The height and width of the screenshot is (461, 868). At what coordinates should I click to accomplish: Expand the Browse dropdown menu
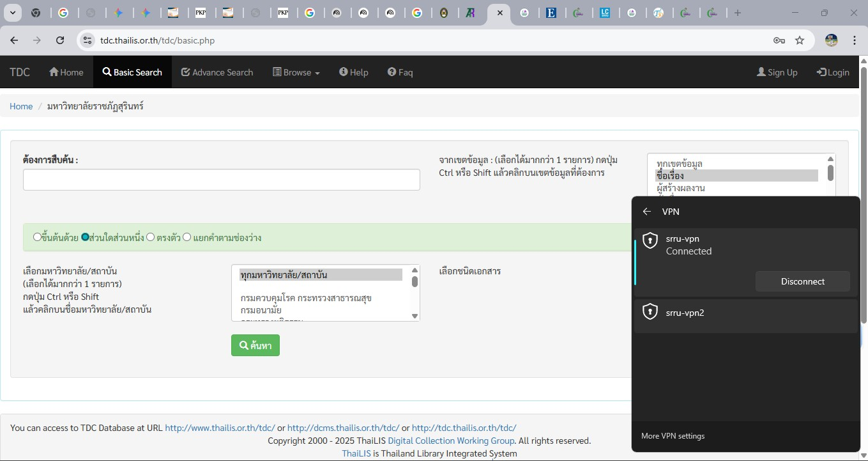pyautogui.click(x=296, y=72)
